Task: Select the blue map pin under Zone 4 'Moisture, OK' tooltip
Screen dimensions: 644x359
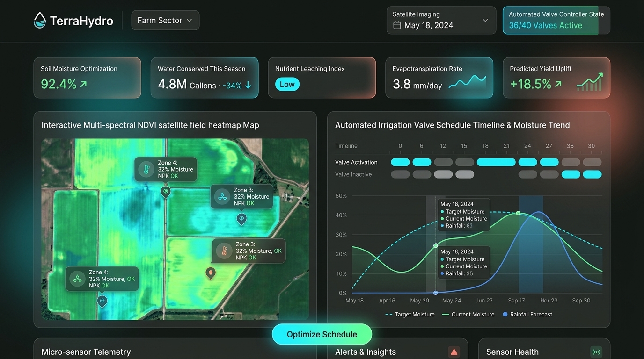Action: coord(102,301)
